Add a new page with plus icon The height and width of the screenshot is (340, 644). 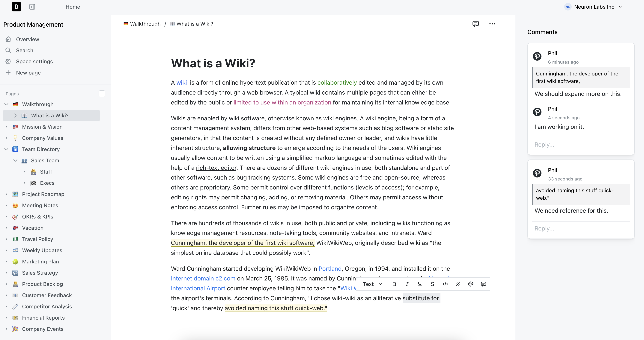tap(102, 94)
